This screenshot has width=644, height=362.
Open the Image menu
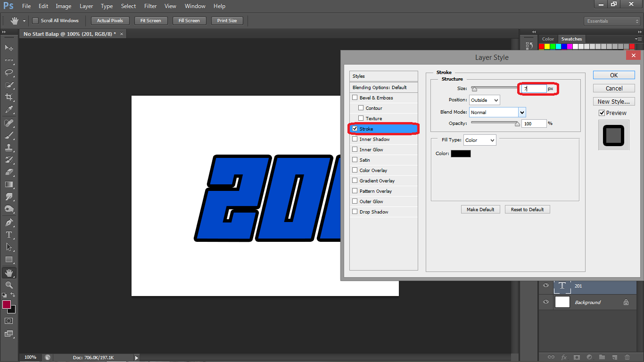[x=64, y=6]
